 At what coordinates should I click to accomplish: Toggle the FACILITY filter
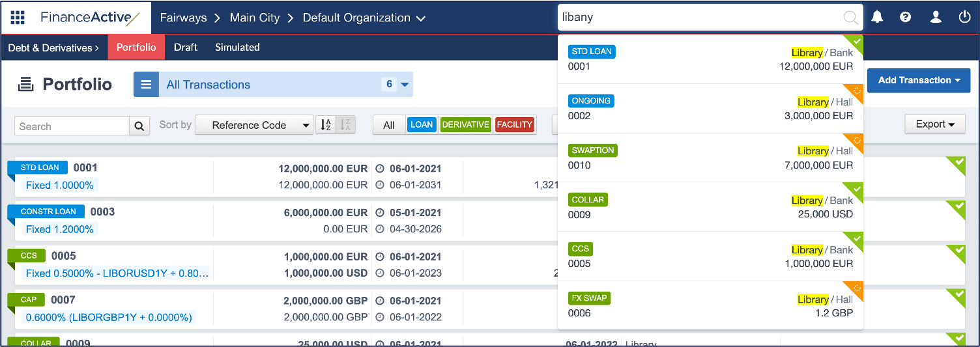pos(514,125)
